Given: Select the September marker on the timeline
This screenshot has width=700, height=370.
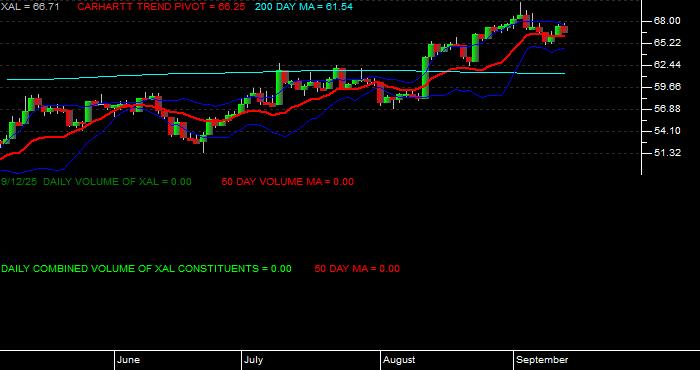Looking at the screenshot, I should (542, 360).
